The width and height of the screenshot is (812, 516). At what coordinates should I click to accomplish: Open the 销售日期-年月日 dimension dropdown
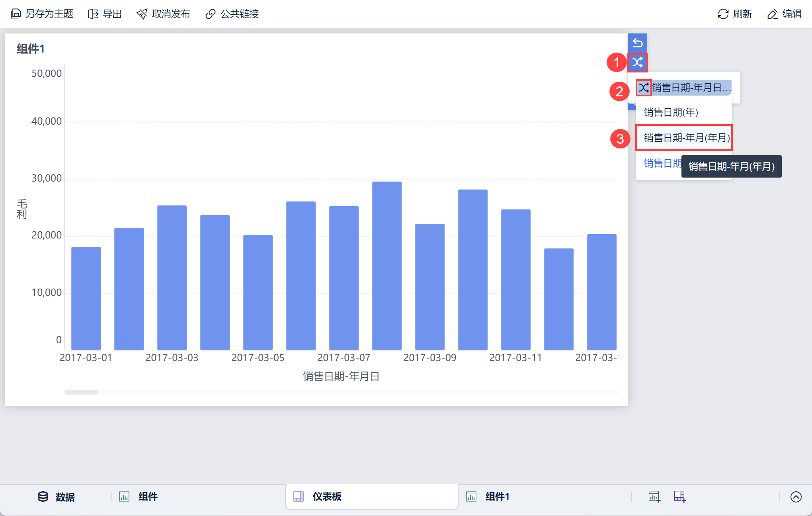coord(691,88)
